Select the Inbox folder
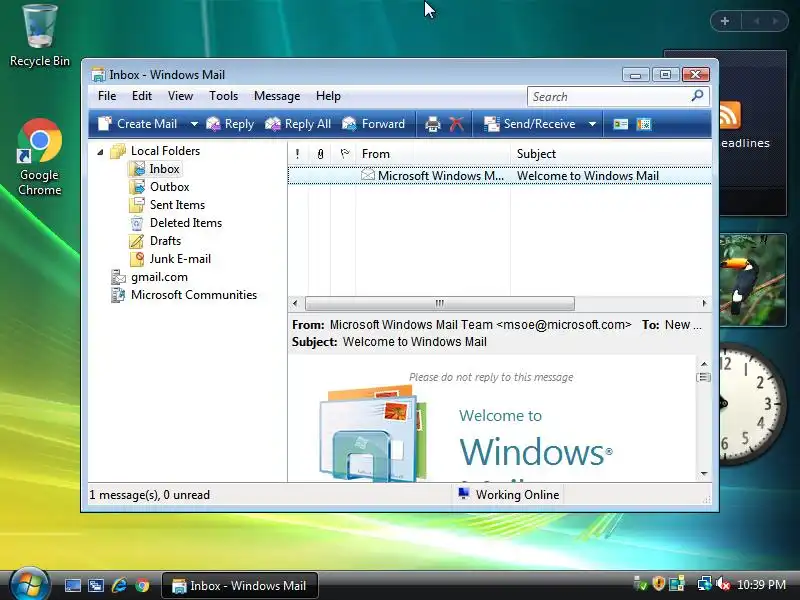The height and width of the screenshot is (600, 800). [164, 169]
